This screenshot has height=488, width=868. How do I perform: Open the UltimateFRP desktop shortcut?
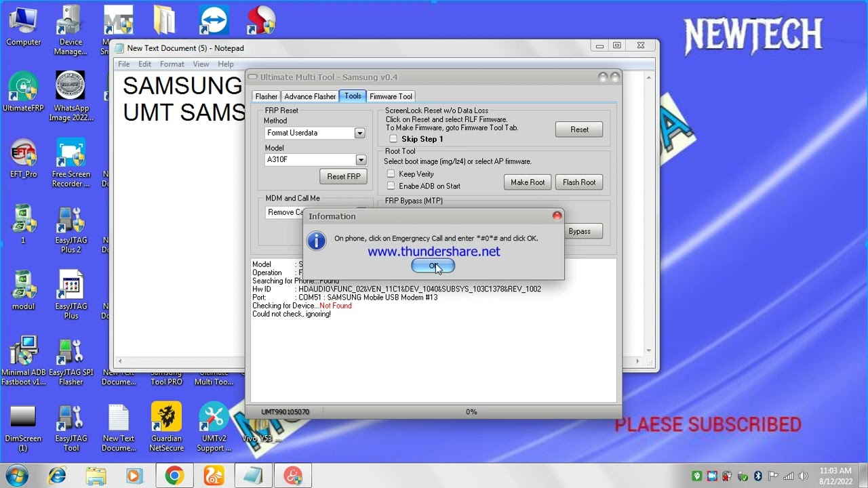pos(24,92)
